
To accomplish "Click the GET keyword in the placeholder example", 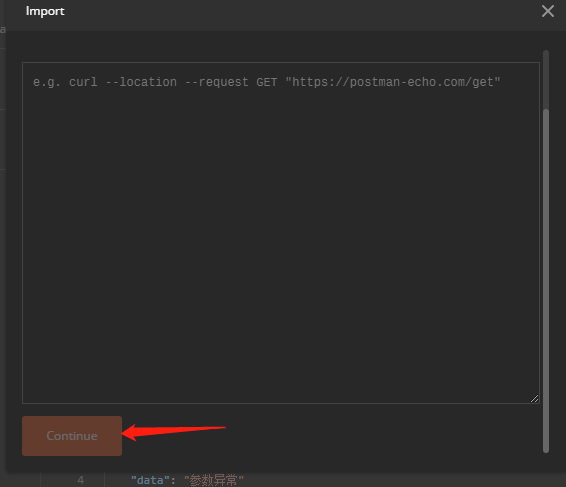I will point(266,82).
